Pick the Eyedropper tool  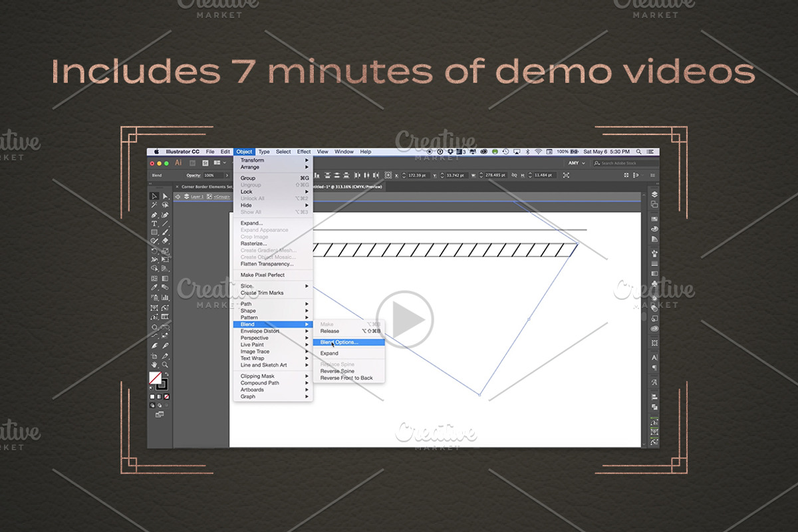point(154,287)
